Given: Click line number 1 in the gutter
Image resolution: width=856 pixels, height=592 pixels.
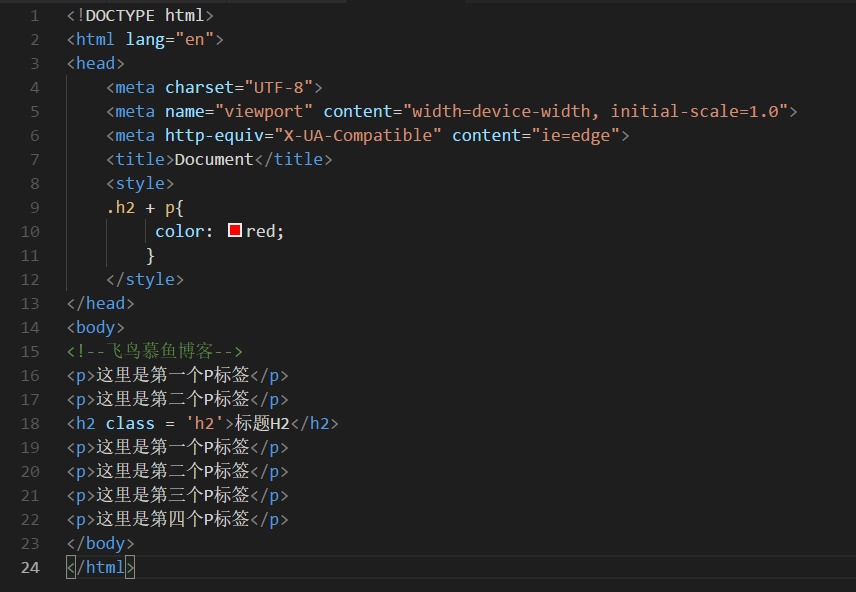Looking at the screenshot, I should [x=34, y=15].
